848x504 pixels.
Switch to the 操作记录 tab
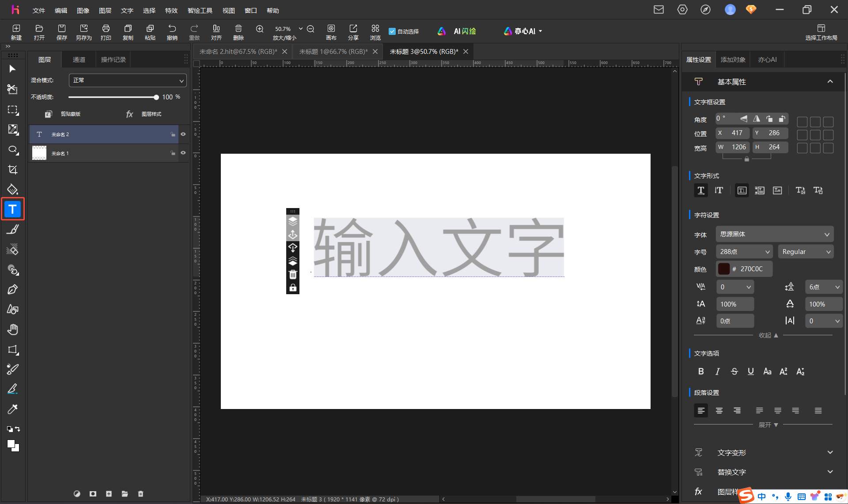pyautogui.click(x=114, y=60)
